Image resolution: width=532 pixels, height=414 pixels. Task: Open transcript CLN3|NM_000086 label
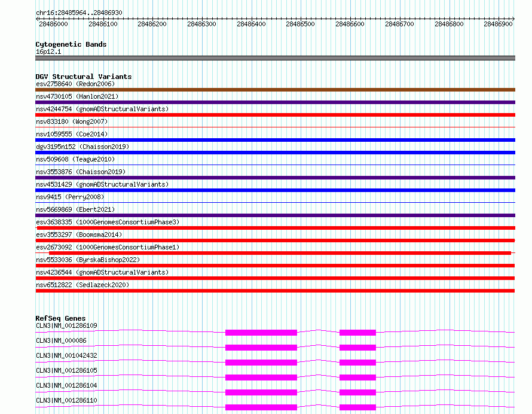[61, 340]
